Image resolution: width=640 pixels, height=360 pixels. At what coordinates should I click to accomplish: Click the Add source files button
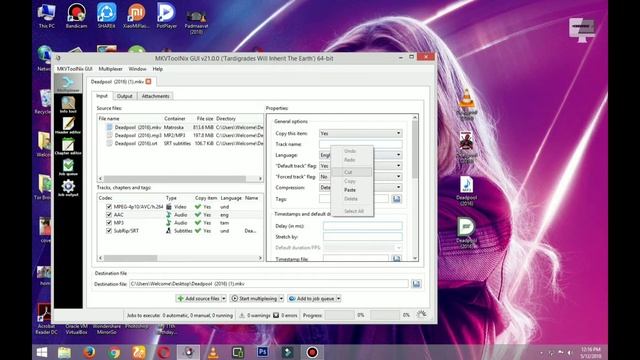199,299
